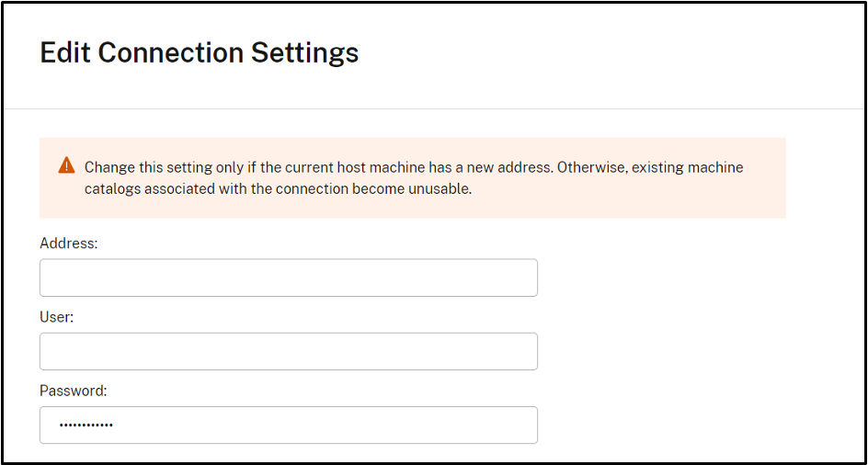Click the word "Settings" in the heading

pyautogui.click(x=305, y=52)
